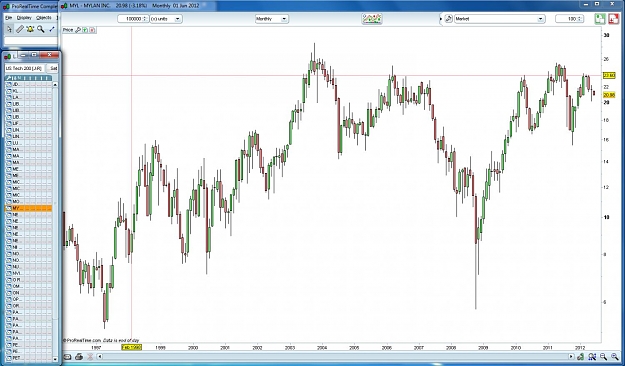Screen dimensions: 625x366
Task: Click the highlighted Feb date label on axis
Action: pos(132,347)
